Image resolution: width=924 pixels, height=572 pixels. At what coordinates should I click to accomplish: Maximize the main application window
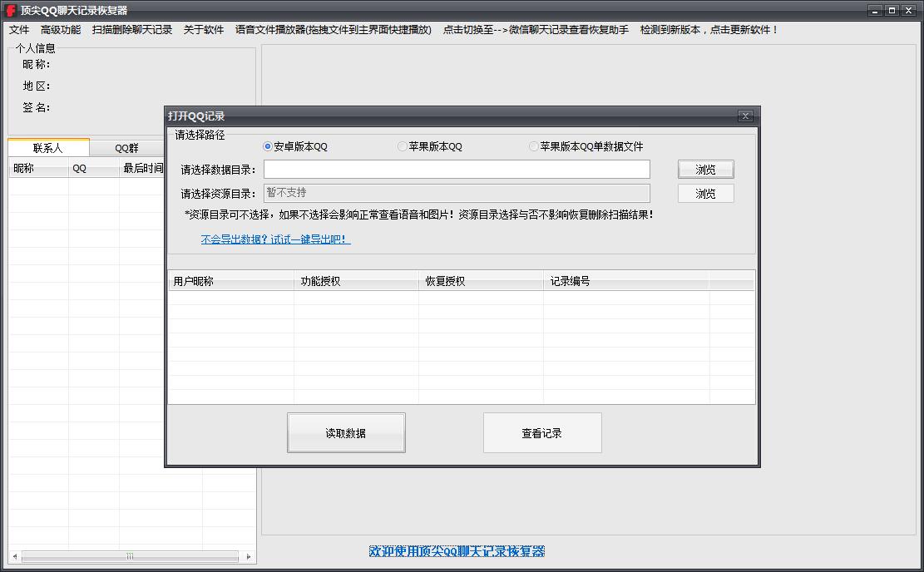click(x=892, y=10)
